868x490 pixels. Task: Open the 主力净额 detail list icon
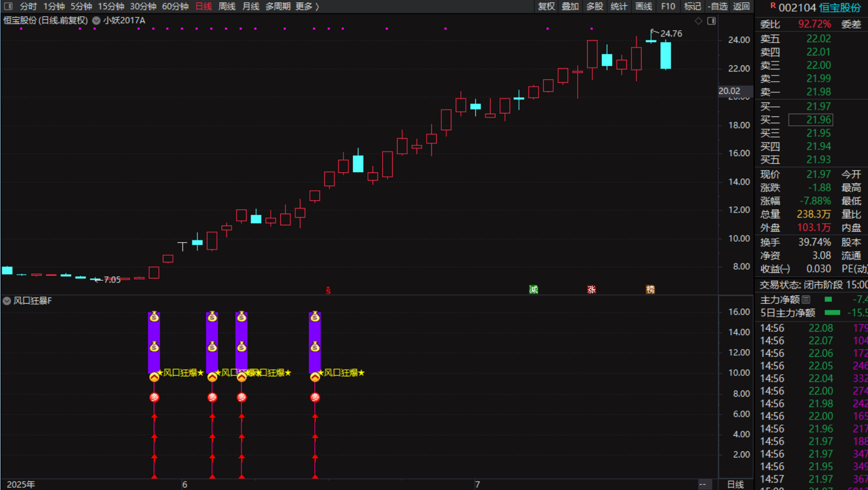(x=806, y=299)
